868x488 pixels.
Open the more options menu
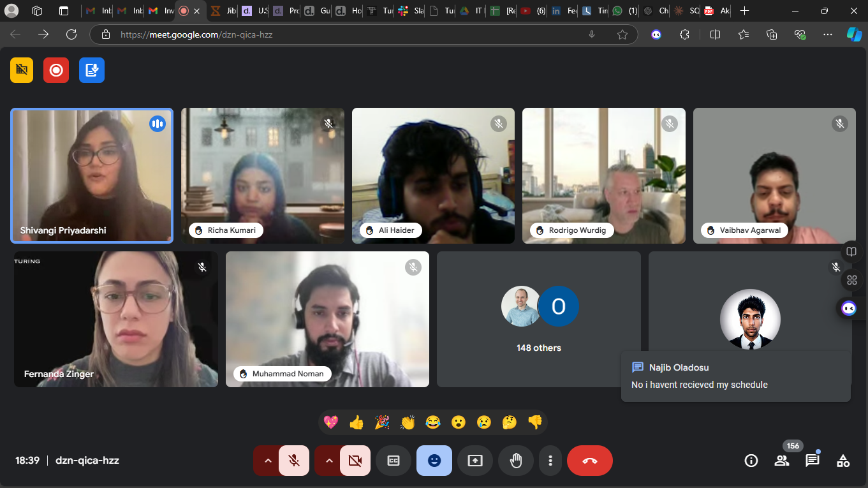pyautogui.click(x=550, y=460)
